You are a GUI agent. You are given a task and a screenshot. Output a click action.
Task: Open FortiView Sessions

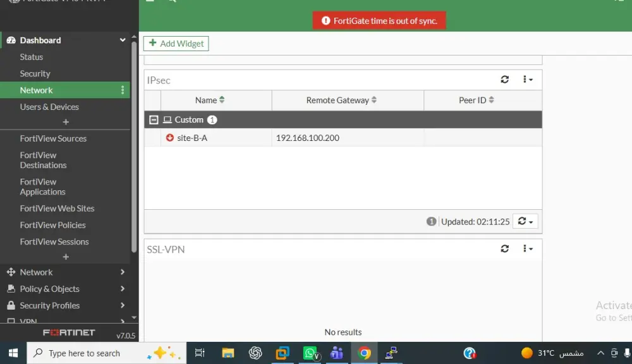click(54, 241)
